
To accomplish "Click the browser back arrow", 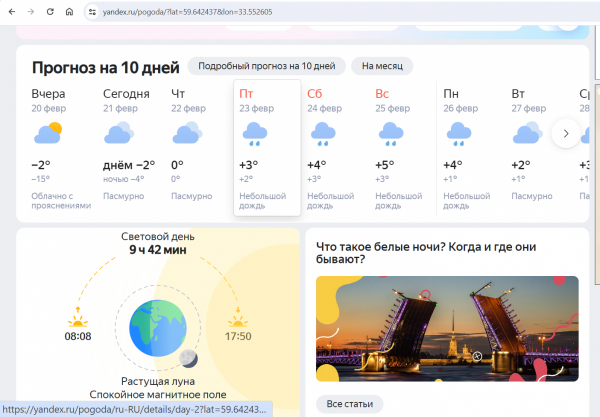I will [x=11, y=12].
